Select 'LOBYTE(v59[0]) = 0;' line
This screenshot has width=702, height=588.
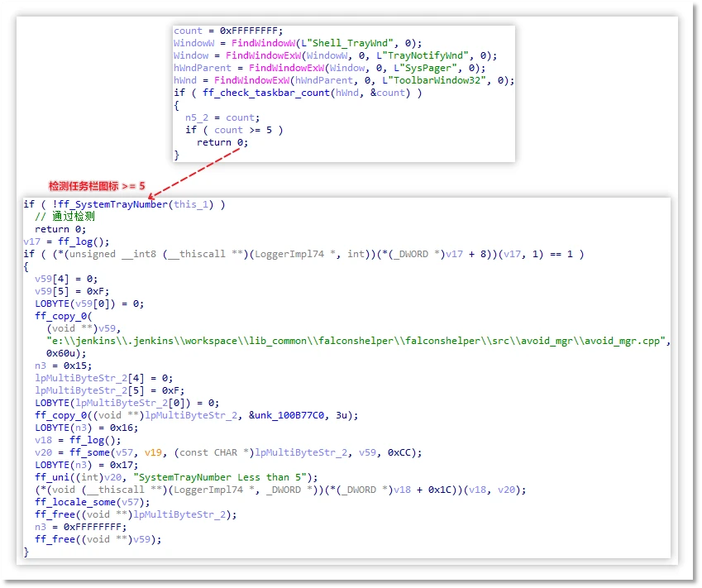click(x=89, y=304)
